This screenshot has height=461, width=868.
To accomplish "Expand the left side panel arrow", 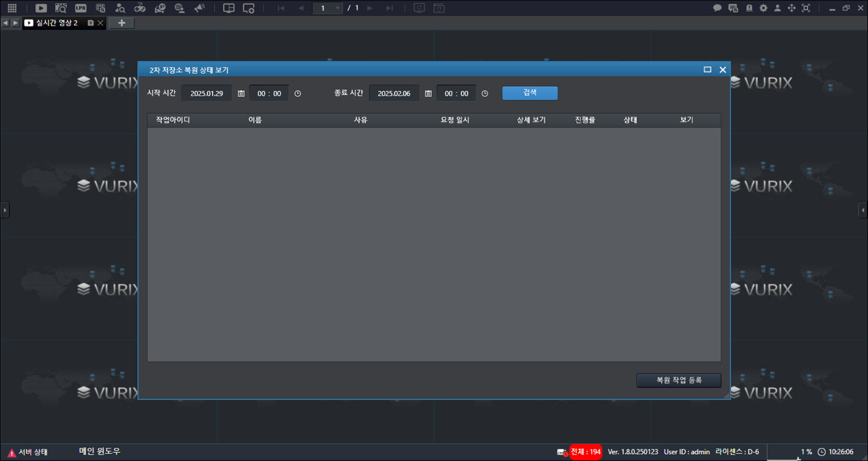I will pyautogui.click(x=5, y=210).
